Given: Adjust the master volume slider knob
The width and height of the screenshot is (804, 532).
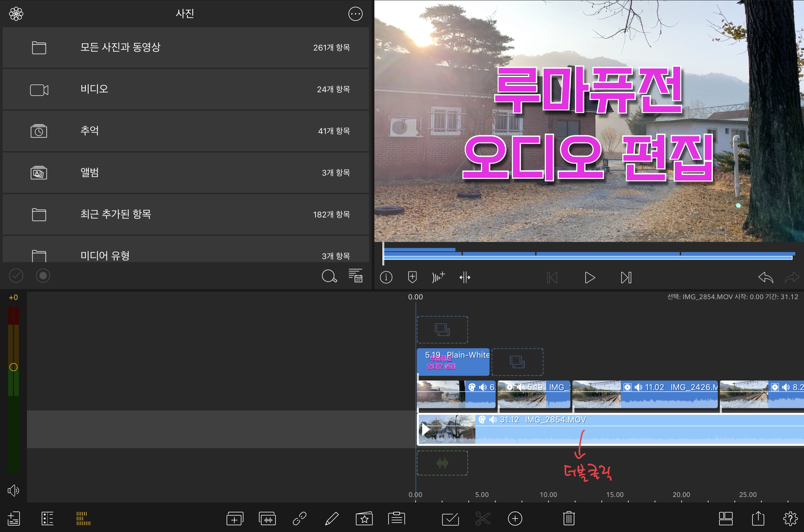Looking at the screenshot, I should pos(13,367).
